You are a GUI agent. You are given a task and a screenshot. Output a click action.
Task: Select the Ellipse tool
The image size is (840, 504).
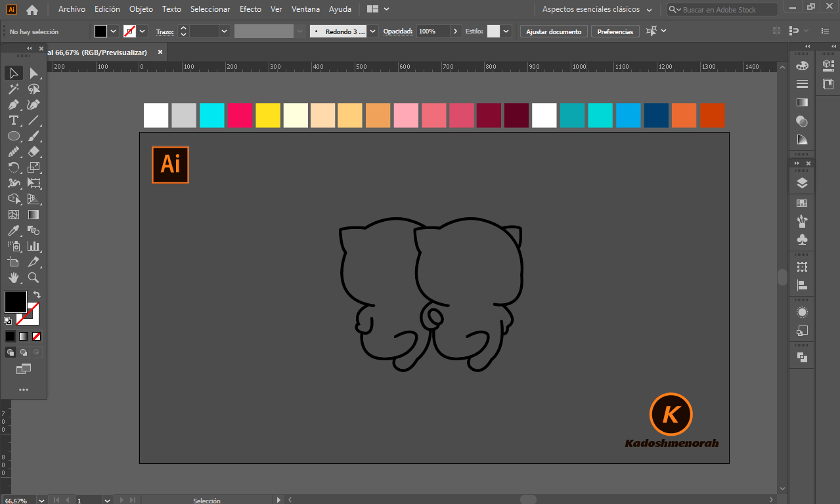(x=14, y=136)
